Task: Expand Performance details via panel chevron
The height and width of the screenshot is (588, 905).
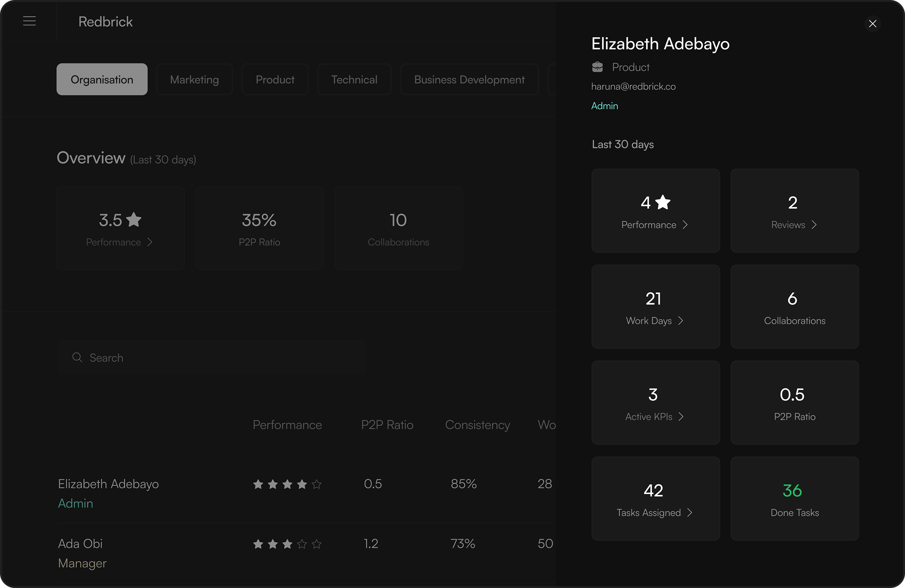Action: (685, 225)
